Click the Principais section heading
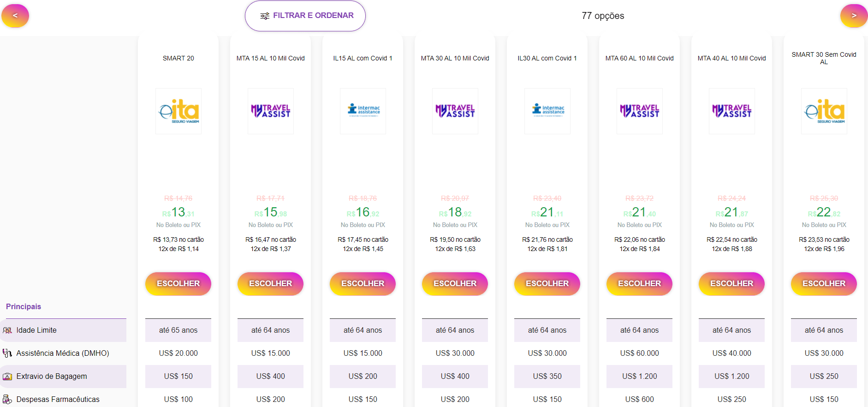 pos(24,306)
